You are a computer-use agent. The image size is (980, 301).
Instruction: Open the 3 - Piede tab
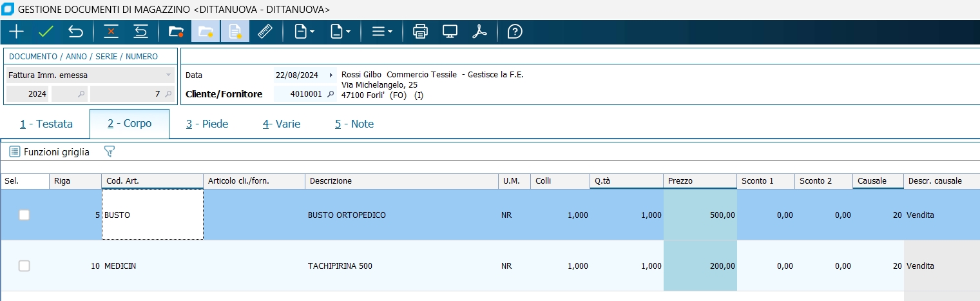pyautogui.click(x=207, y=124)
